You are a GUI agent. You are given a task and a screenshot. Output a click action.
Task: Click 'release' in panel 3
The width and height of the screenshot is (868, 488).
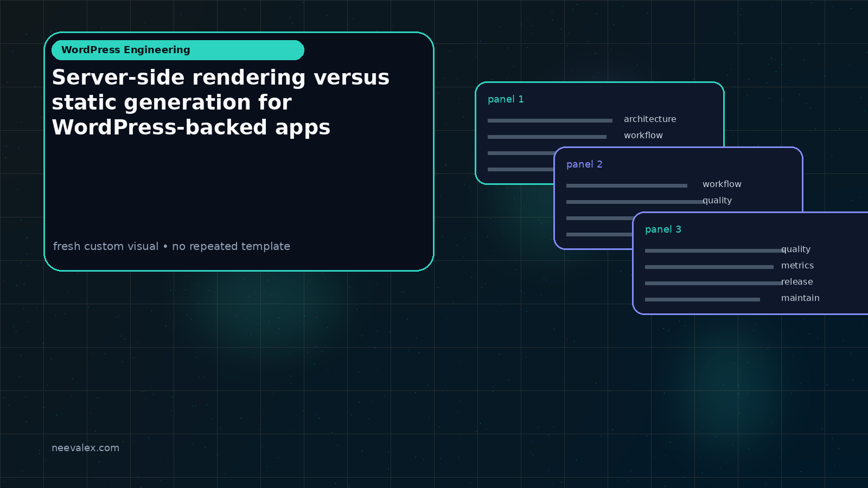(x=797, y=282)
